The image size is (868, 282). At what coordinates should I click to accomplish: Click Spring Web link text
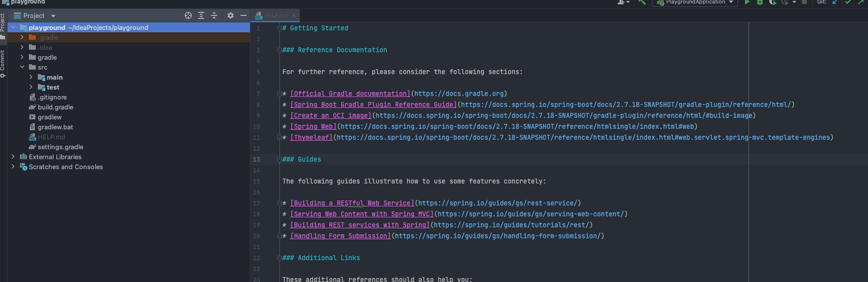313,126
